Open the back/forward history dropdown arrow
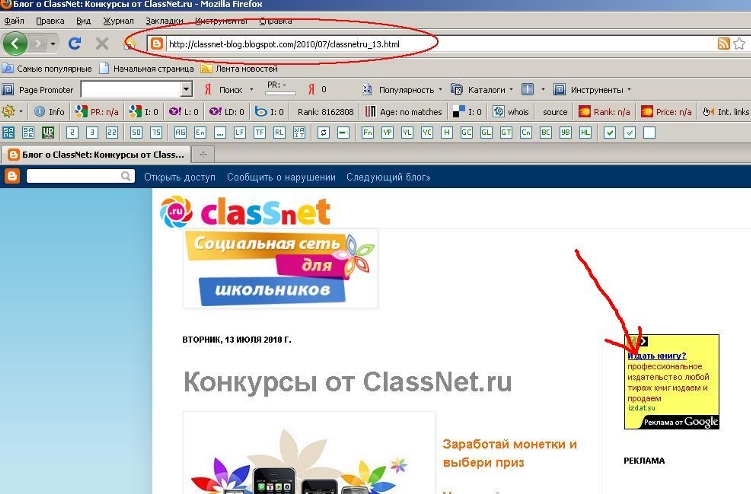 coord(53,44)
